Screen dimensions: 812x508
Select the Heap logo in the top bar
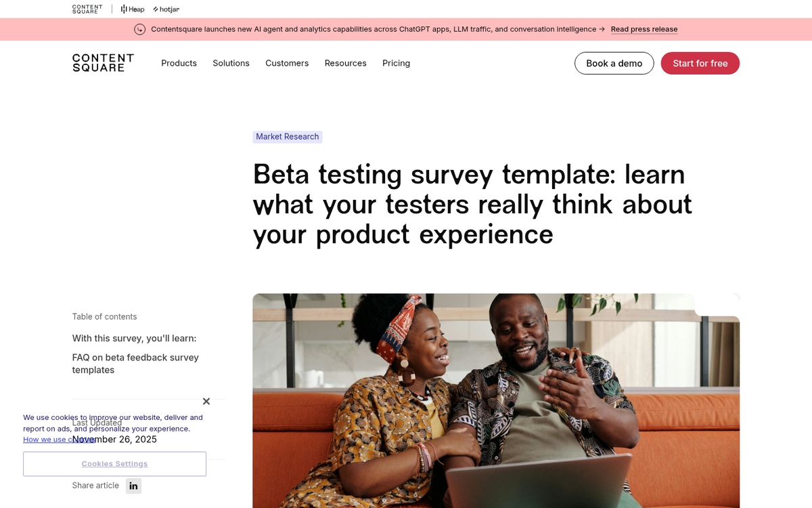click(132, 9)
